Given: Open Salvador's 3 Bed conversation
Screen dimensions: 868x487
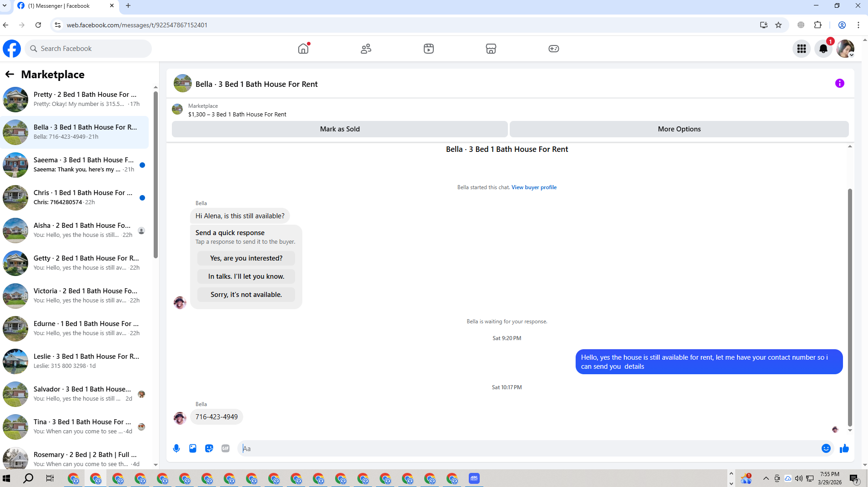Looking at the screenshot, I should [75, 394].
